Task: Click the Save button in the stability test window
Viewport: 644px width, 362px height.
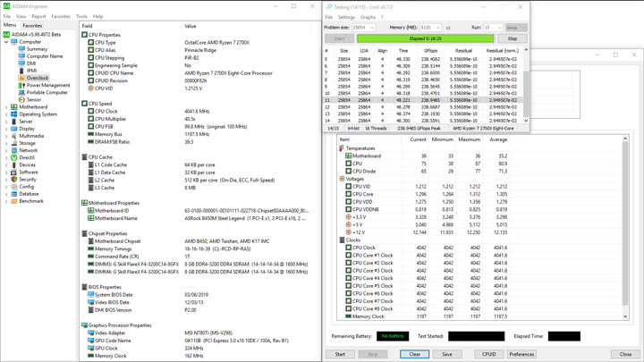Action: pyautogui.click(x=447, y=354)
